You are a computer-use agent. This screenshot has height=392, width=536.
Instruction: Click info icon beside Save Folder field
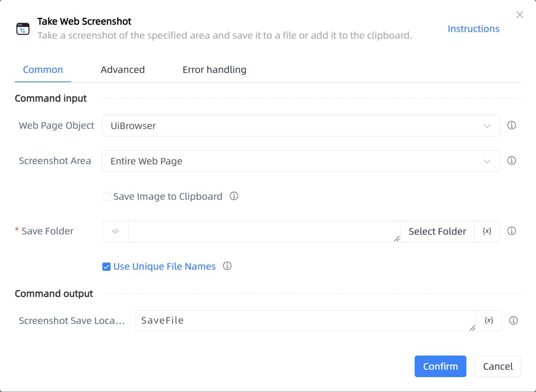click(x=512, y=231)
